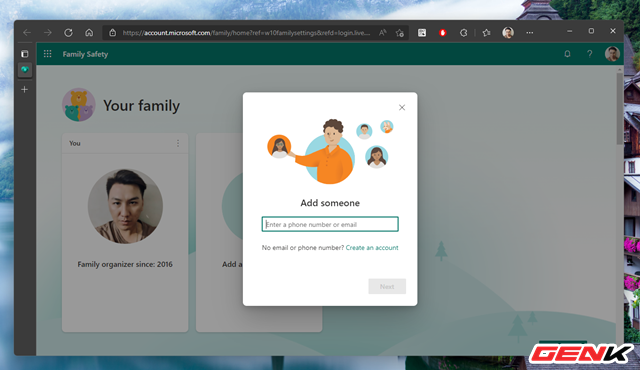
Task: Close the Add someone dialog
Action: point(402,107)
